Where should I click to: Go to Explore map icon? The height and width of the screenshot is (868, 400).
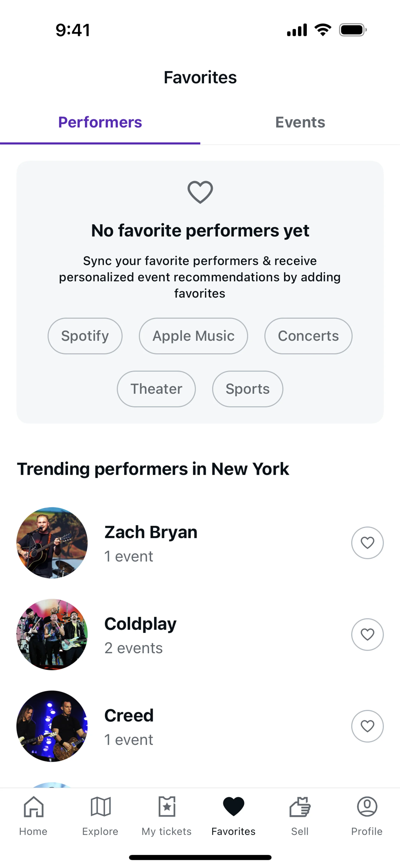[100, 807]
